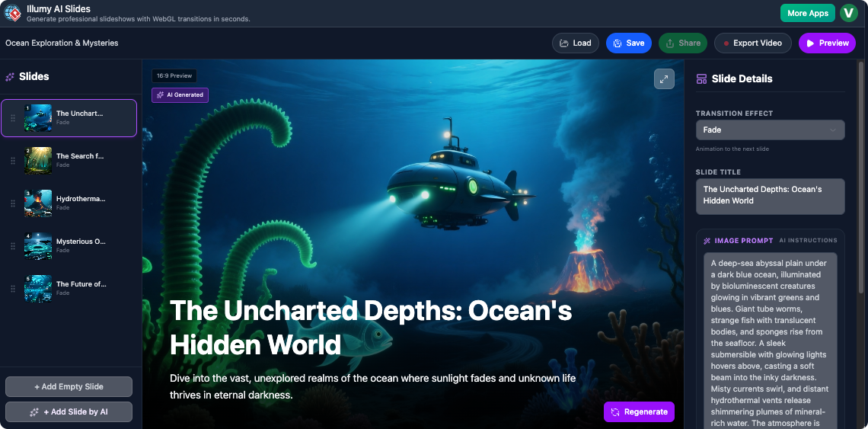The width and height of the screenshot is (868, 429).
Task: Click the fullscreen expand icon on preview
Action: pyautogui.click(x=664, y=78)
